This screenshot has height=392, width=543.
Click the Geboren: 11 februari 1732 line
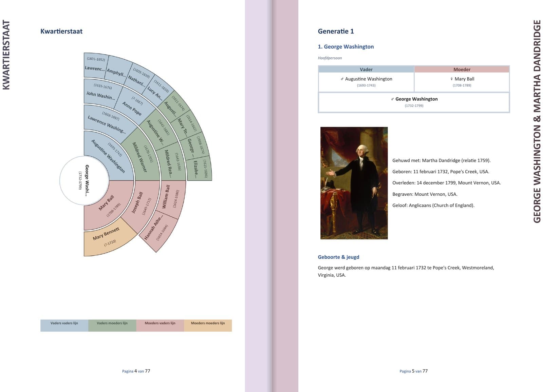pos(441,172)
